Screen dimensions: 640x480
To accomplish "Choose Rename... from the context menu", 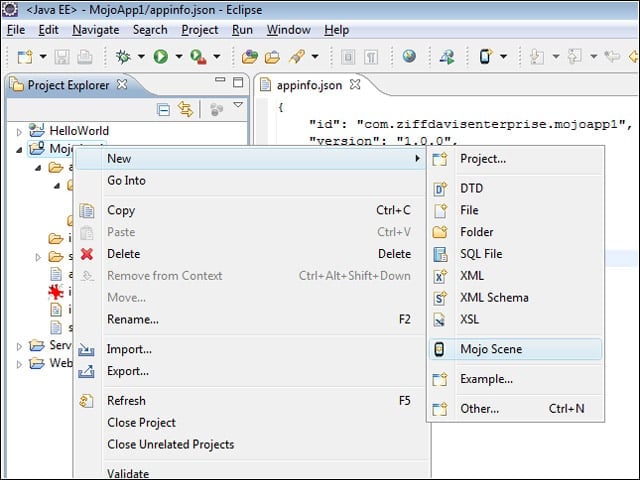I will click(251, 319).
